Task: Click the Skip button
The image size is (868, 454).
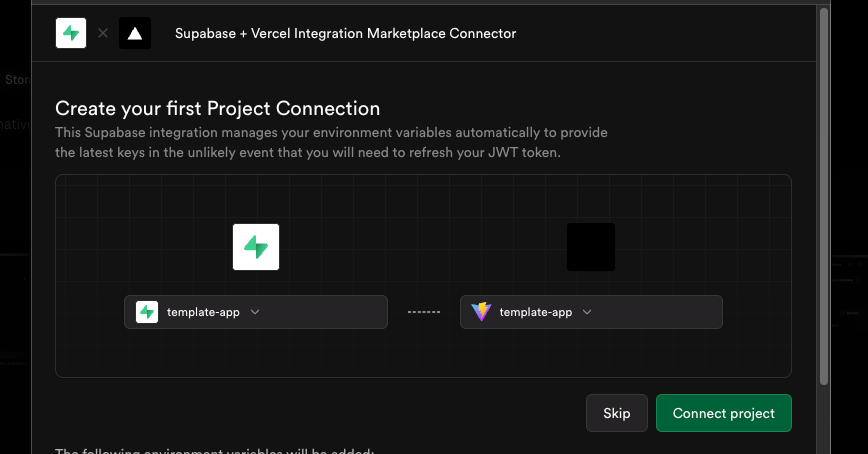Action: pos(617,413)
